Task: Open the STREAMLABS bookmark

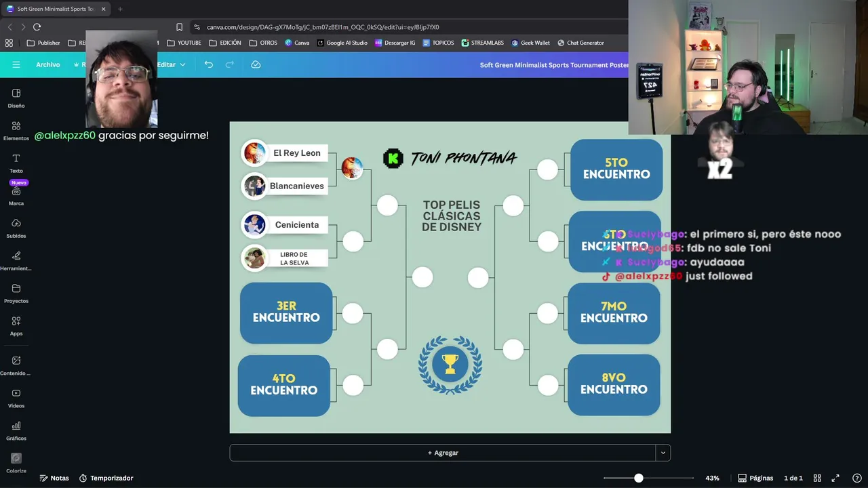Action: pos(483,43)
